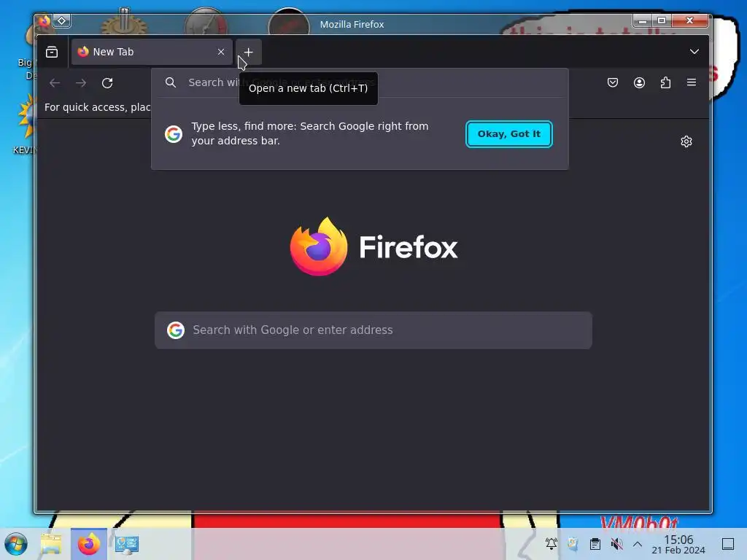Click 'For quick access' bookmarks bar text
Screen dimensions: 747x560
coord(97,107)
